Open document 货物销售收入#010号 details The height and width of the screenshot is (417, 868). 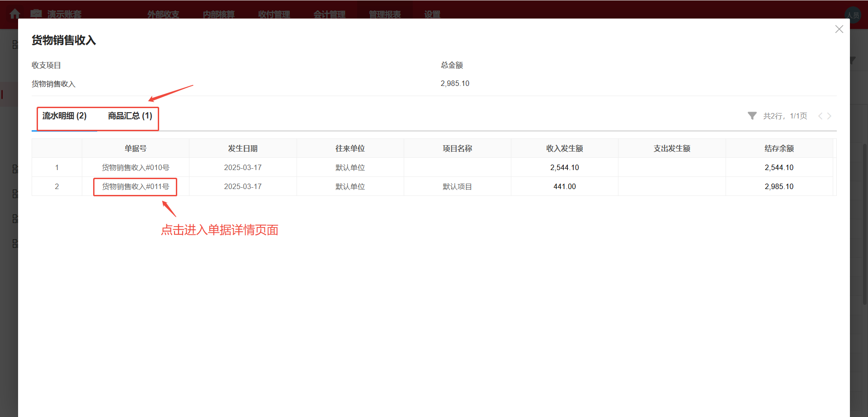[x=135, y=167]
